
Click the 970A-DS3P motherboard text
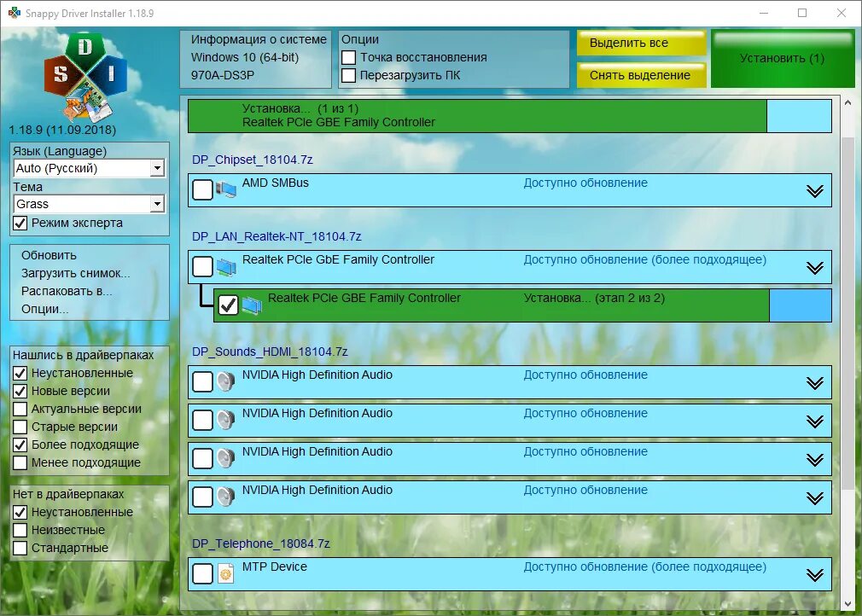pyautogui.click(x=223, y=75)
